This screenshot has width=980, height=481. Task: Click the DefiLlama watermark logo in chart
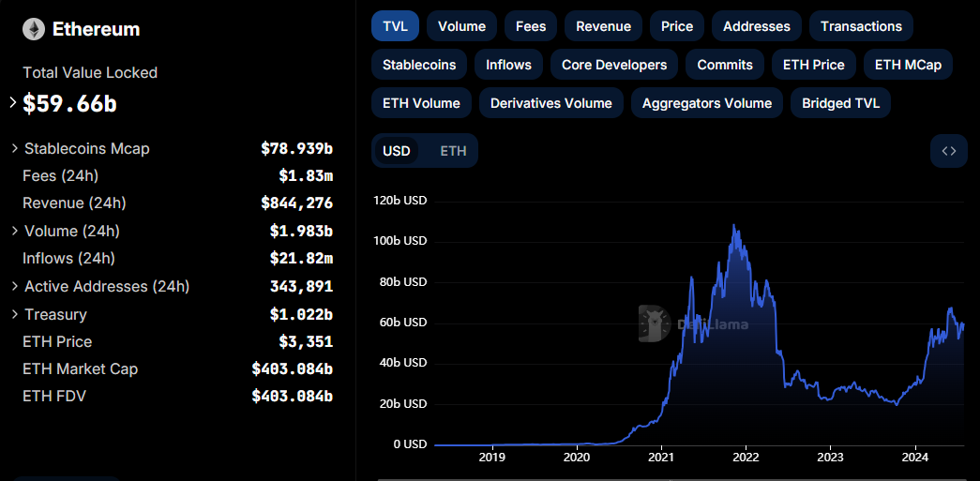tap(653, 323)
